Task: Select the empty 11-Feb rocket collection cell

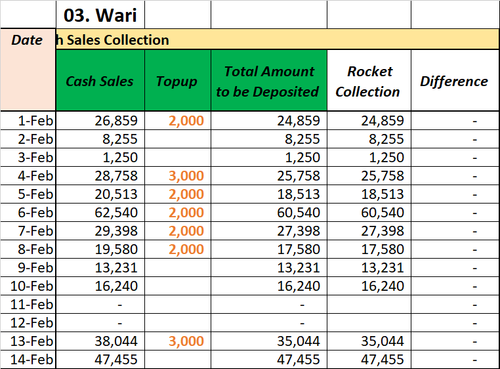Action: [x=369, y=304]
